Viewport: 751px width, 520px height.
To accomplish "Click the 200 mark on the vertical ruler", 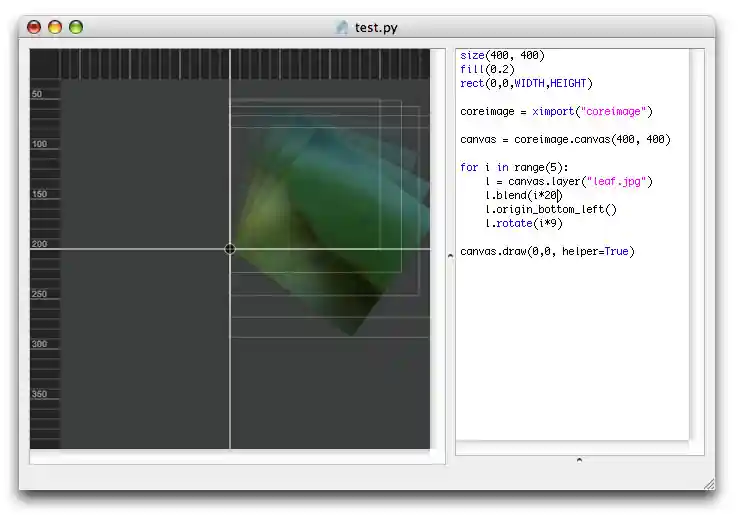I will click(40, 244).
